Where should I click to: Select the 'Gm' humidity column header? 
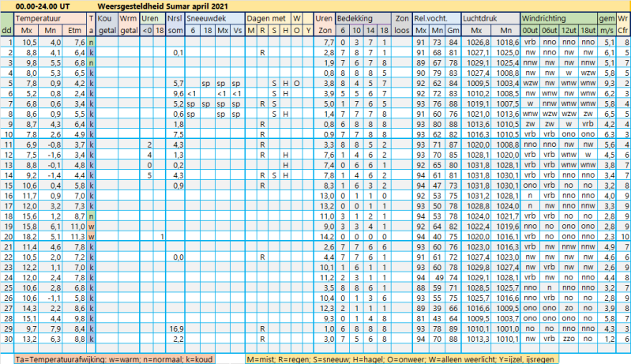453,30
